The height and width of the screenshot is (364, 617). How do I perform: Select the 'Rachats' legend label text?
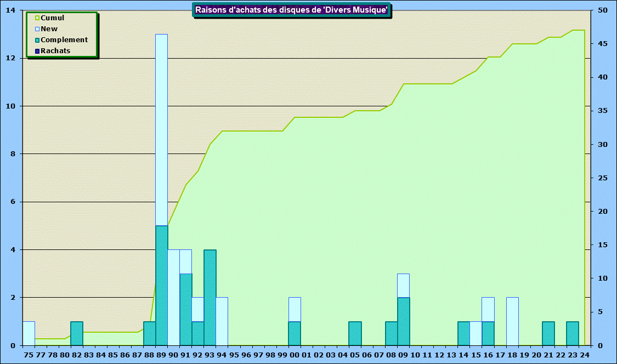(x=55, y=51)
